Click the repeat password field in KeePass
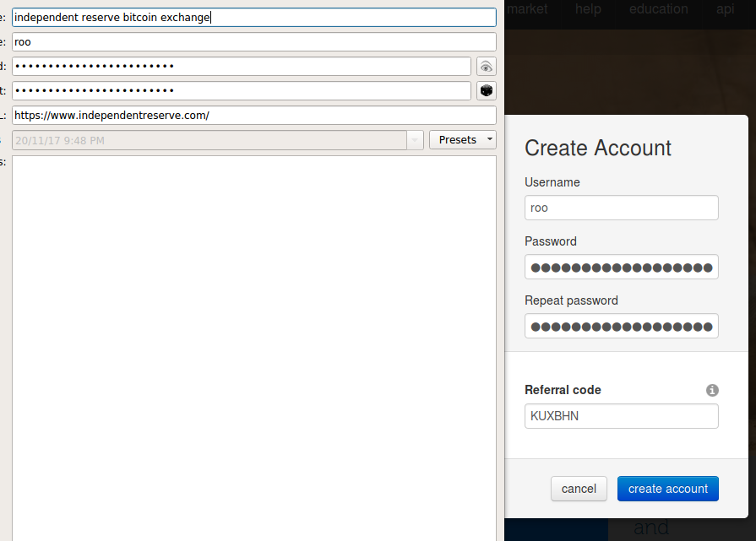Image resolution: width=756 pixels, height=541 pixels. pyautogui.click(x=242, y=90)
